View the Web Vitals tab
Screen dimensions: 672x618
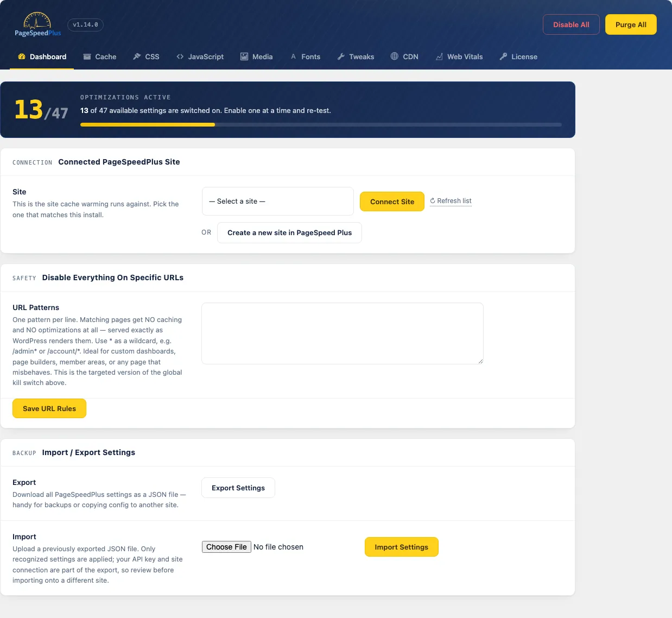pos(459,56)
